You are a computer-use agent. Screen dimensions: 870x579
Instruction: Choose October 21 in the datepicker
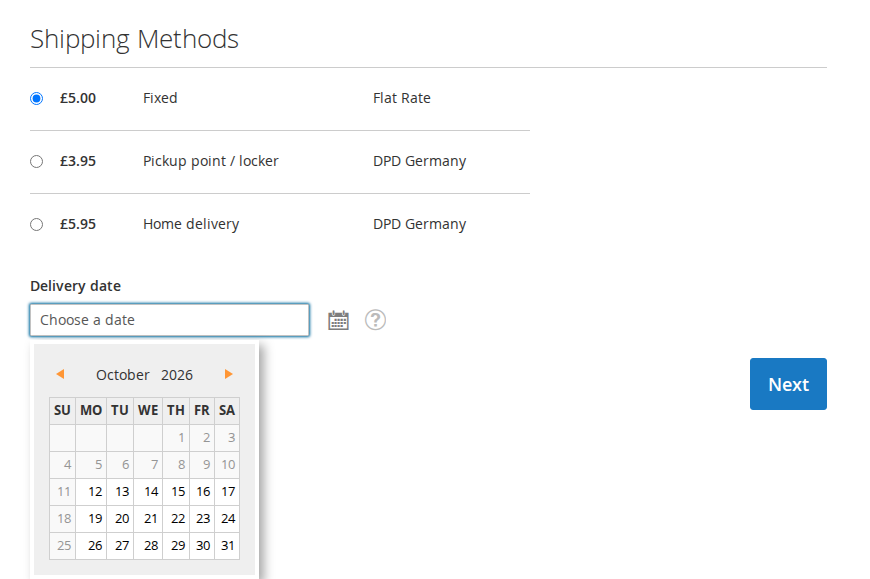pyautogui.click(x=148, y=519)
